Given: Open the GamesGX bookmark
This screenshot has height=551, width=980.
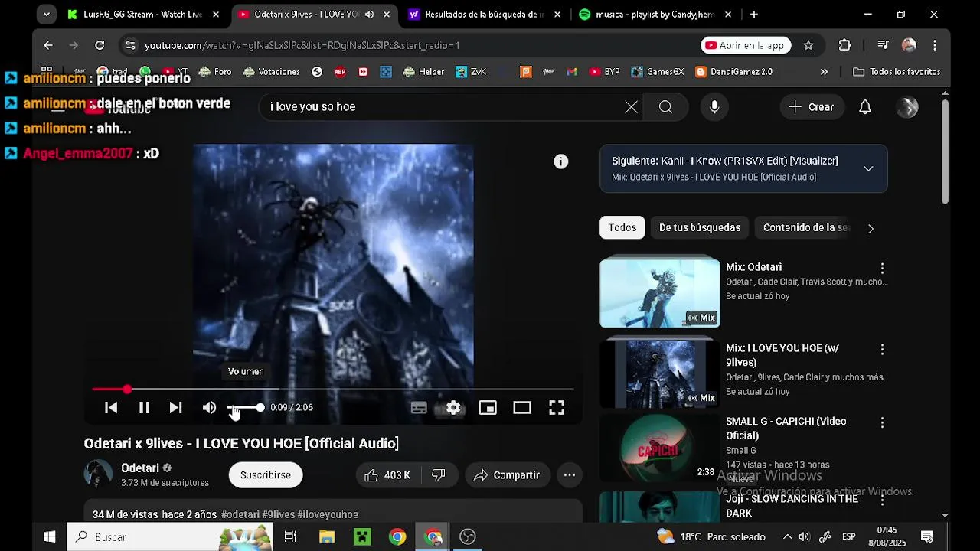Looking at the screenshot, I should click(658, 72).
